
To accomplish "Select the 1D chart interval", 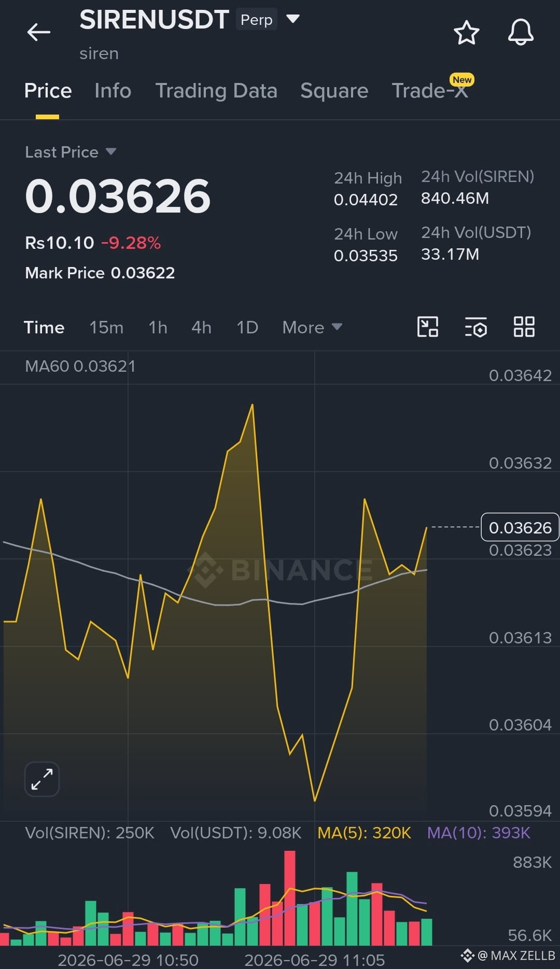I will (247, 327).
